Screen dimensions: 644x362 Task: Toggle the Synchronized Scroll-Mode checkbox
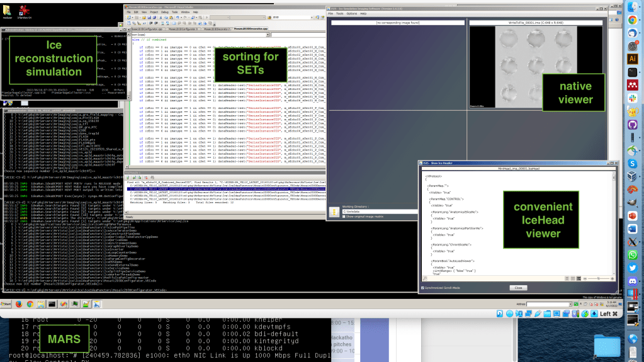point(422,287)
